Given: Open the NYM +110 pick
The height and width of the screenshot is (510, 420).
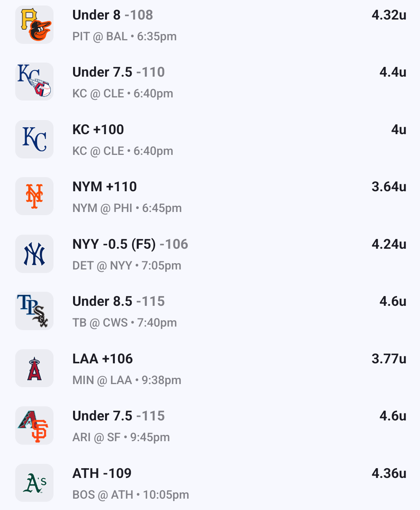Looking at the screenshot, I should click(105, 187).
